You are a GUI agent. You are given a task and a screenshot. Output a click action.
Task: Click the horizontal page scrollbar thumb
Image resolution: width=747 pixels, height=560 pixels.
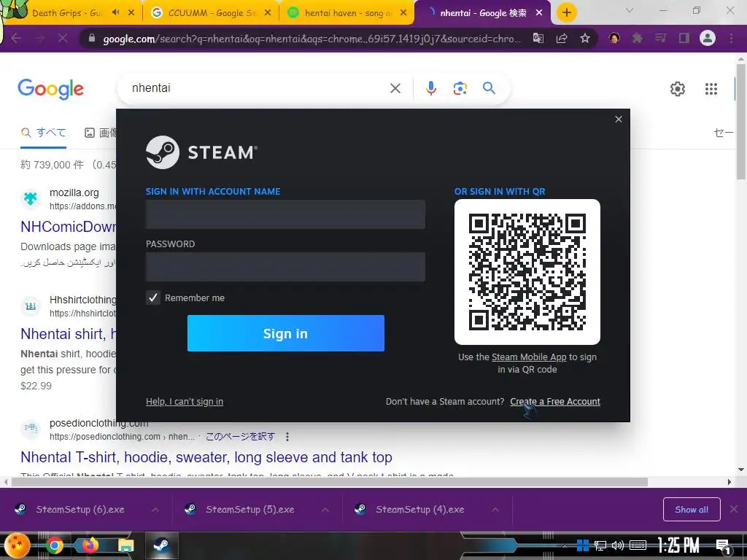[330, 482]
